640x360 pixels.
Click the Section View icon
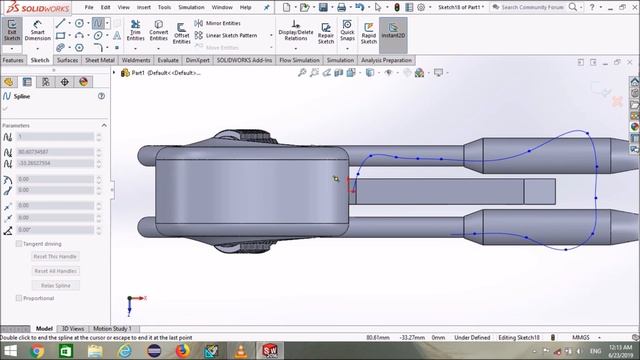(339, 73)
